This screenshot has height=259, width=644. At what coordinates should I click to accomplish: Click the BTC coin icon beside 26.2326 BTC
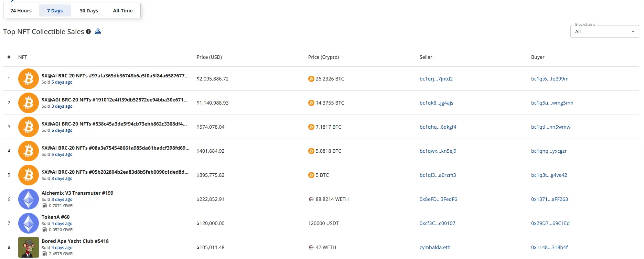311,79
